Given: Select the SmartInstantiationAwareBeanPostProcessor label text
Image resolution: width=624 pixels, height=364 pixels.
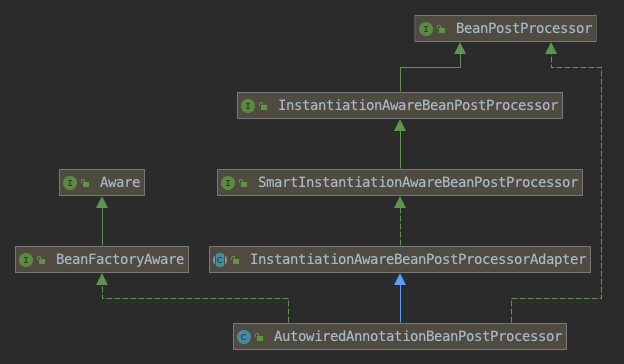Looking at the screenshot, I should tap(418, 182).
